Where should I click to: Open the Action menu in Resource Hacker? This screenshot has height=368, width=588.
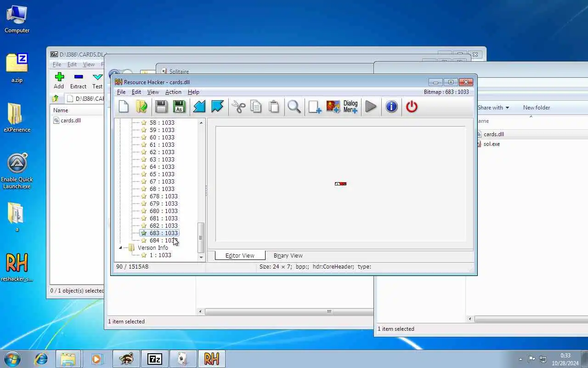[x=173, y=92]
